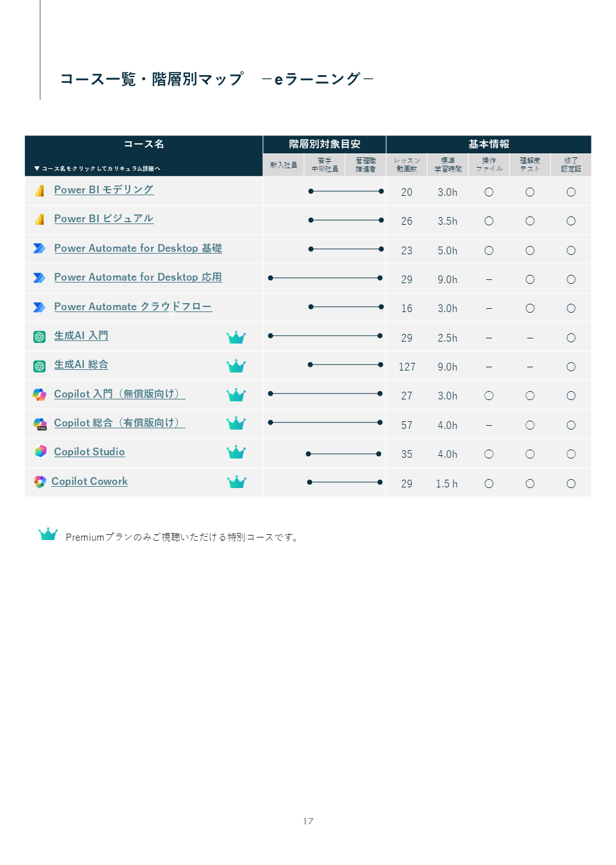Open the Power BI ビジュアル course link
616x865 pixels.
pos(103,219)
